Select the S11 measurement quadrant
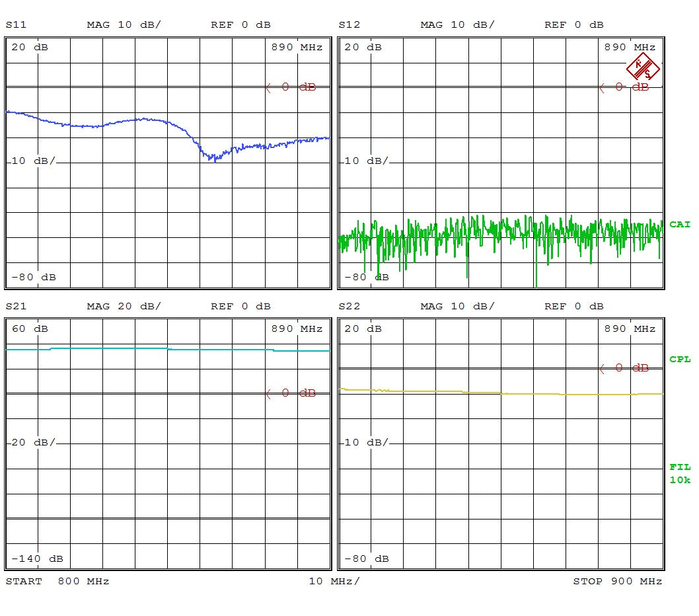The image size is (699, 616). tap(167, 162)
